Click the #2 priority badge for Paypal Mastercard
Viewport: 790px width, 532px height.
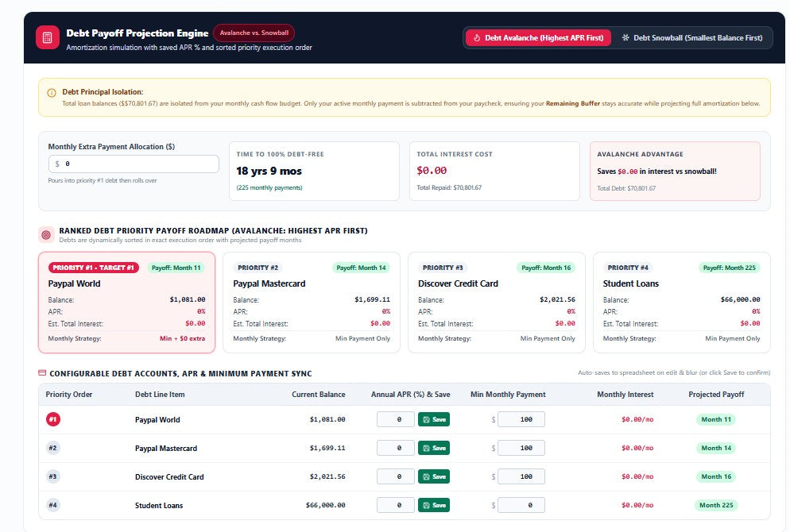tap(53, 448)
